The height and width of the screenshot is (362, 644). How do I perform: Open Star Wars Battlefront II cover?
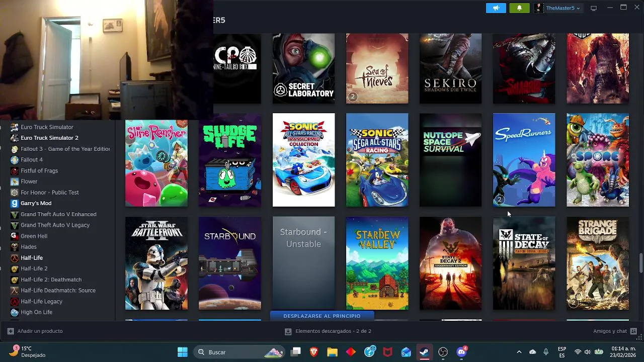coord(156,263)
